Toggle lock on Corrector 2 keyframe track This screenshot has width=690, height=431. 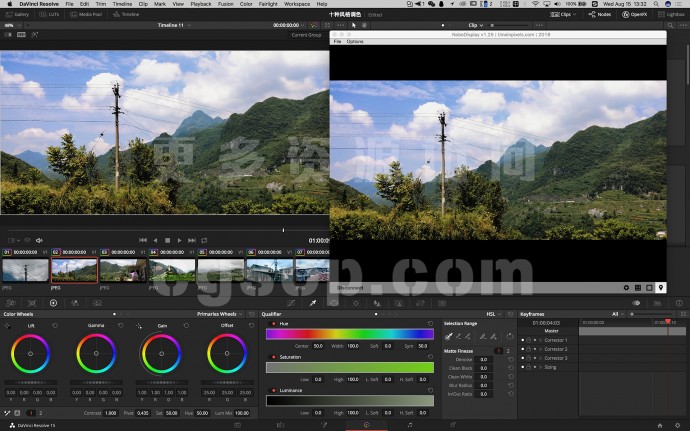[x=529, y=349]
